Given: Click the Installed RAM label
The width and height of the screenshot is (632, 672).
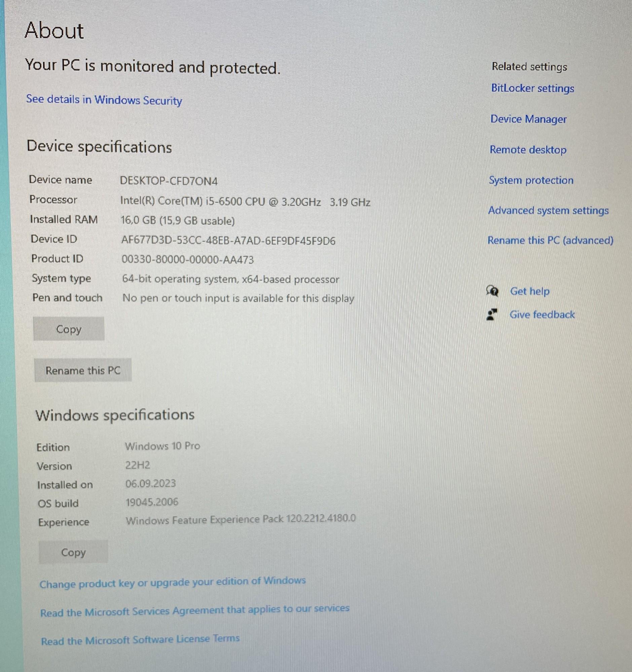Looking at the screenshot, I should [x=64, y=220].
